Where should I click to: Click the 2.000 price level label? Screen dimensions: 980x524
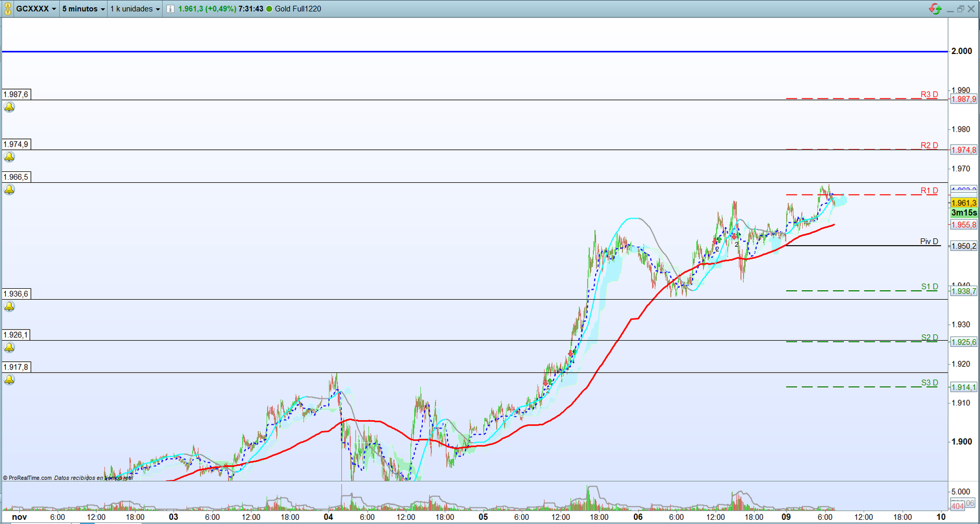pos(962,51)
